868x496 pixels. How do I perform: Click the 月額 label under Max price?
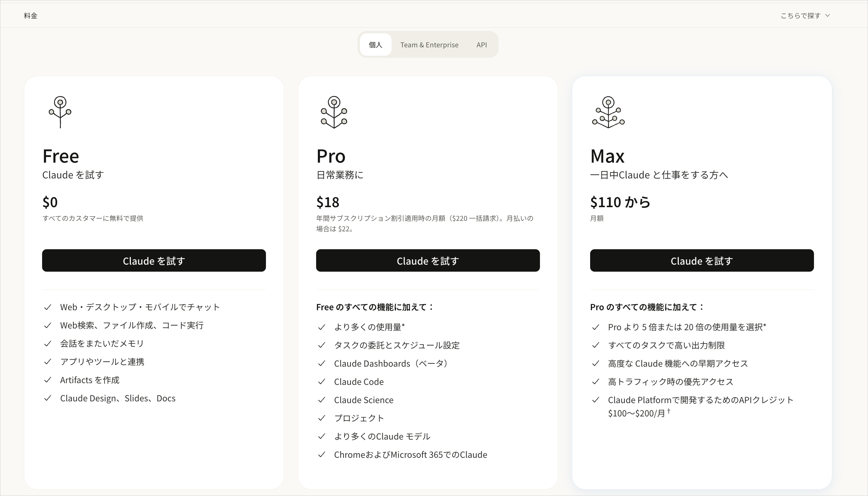coord(597,218)
